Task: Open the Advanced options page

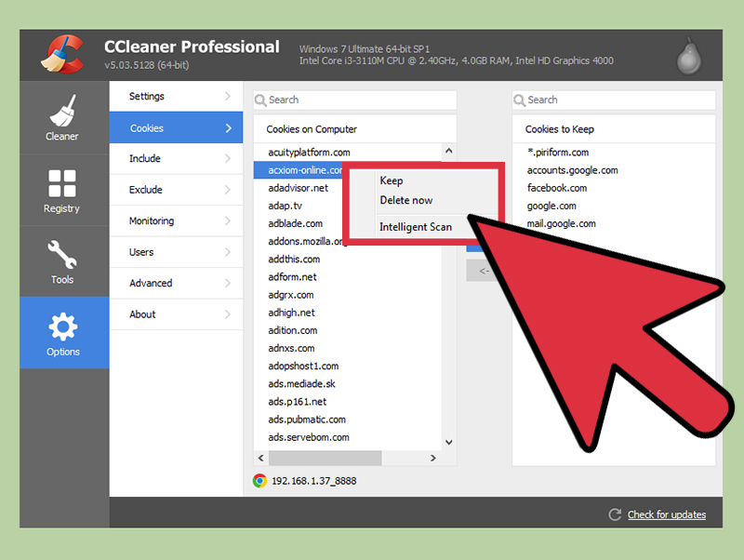Action: 176,283
